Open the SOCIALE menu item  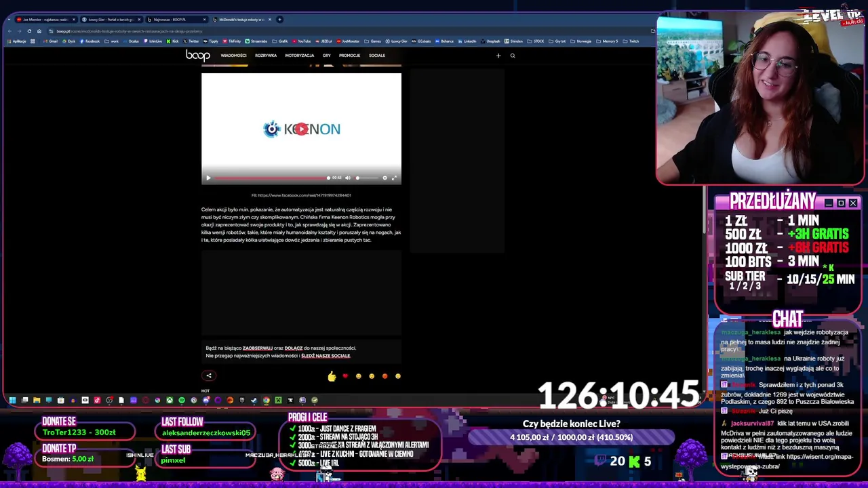[x=377, y=56]
